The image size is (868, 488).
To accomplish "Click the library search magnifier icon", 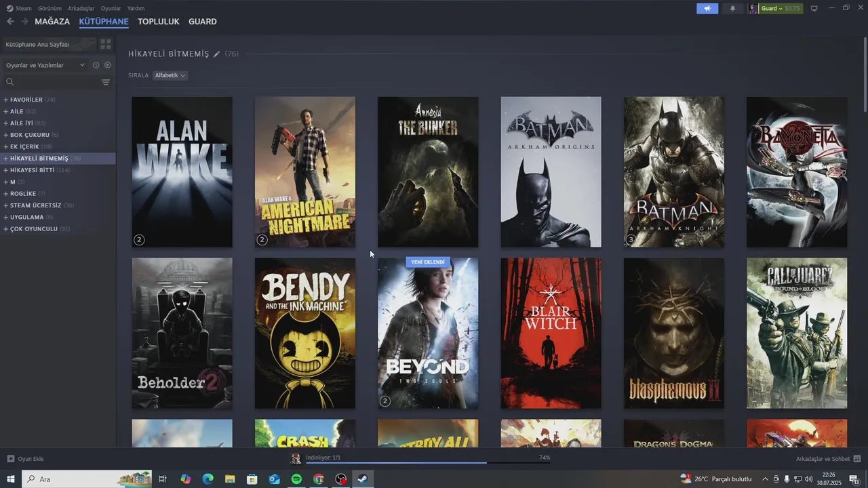I will click(x=10, y=82).
